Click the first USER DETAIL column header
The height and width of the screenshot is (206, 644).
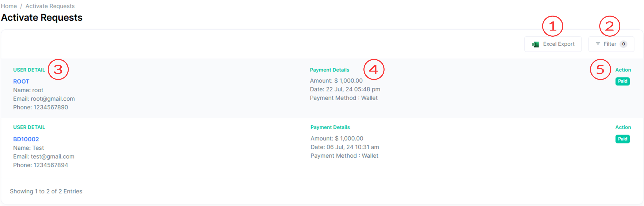click(x=29, y=70)
